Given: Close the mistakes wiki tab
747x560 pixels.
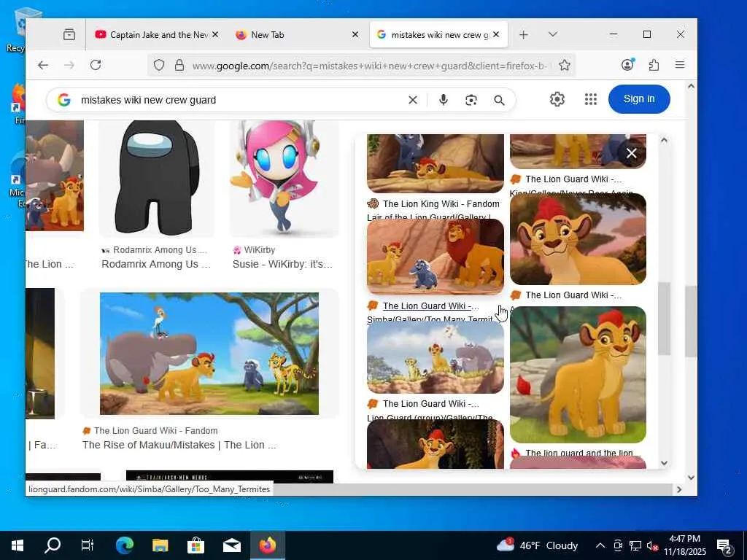Looking at the screenshot, I should pos(496,34).
